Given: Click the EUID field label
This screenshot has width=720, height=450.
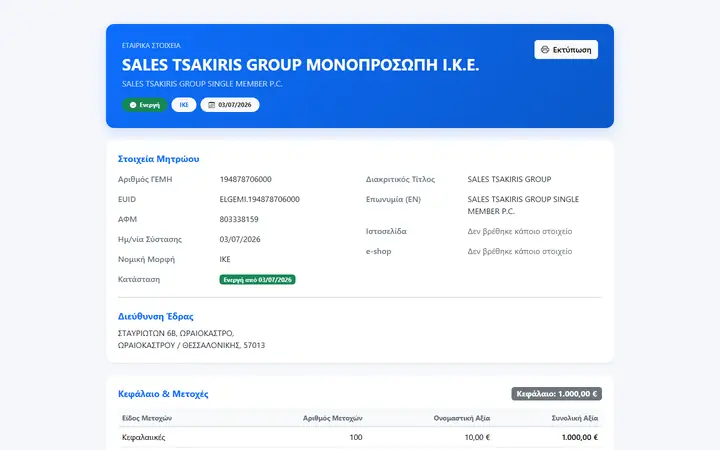Looking at the screenshot, I should click(127, 199).
